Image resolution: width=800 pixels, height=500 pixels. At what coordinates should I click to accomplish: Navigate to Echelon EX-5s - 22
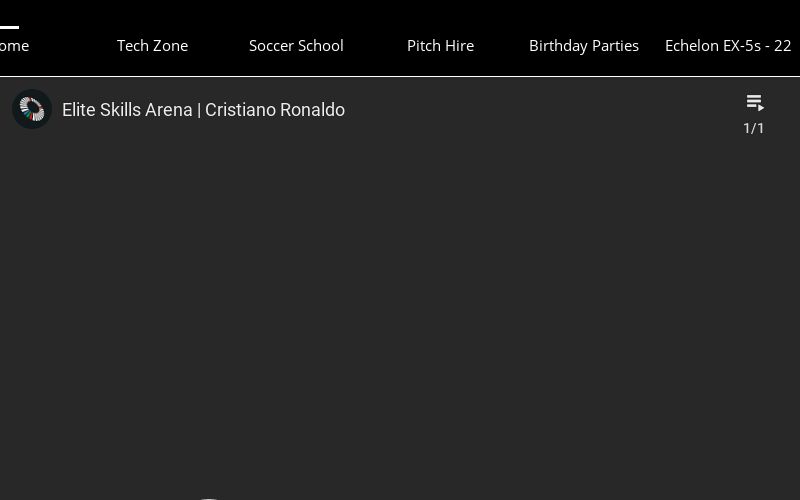coord(728,46)
